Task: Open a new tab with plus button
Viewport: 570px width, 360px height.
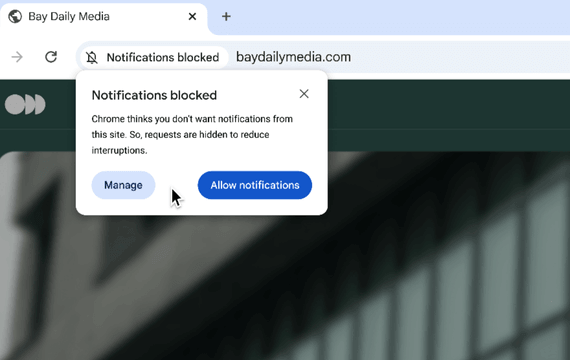Action: point(226,16)
